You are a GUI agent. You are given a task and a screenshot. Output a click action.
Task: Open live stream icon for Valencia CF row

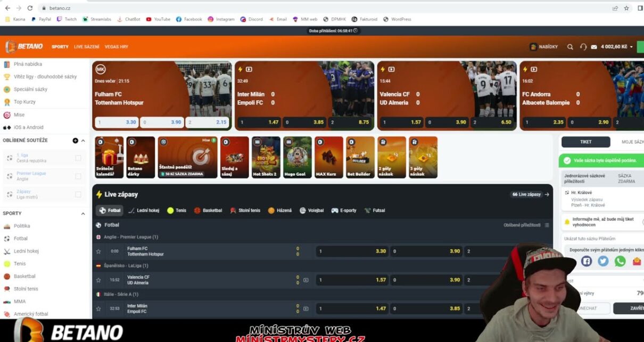306,280
